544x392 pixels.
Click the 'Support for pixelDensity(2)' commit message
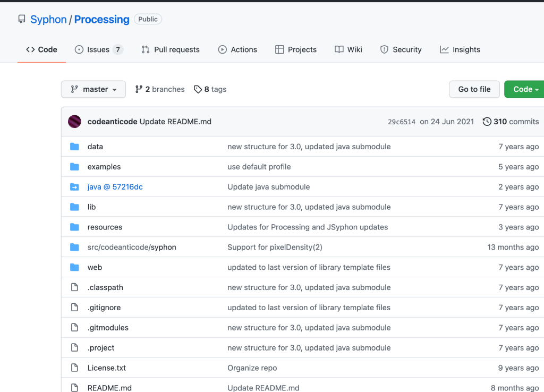275,248
